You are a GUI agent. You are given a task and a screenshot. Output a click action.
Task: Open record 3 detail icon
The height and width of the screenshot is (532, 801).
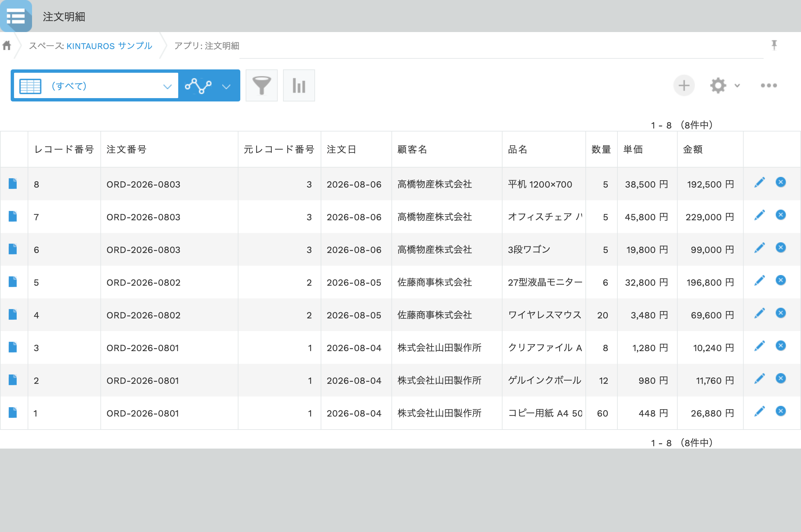click(x=13, y=347)
